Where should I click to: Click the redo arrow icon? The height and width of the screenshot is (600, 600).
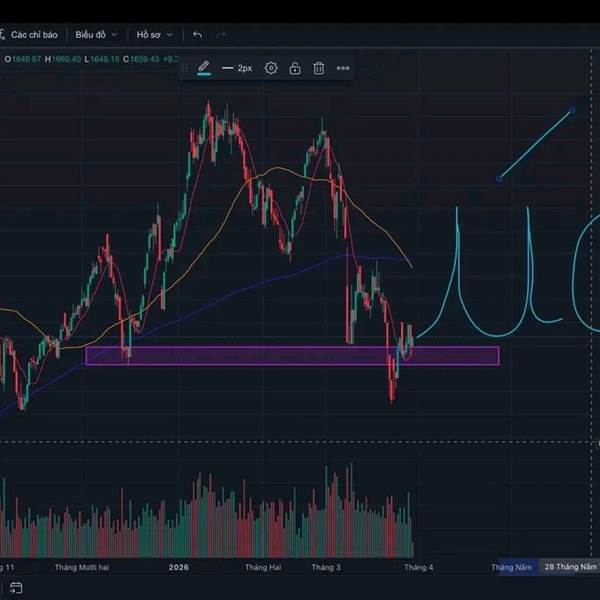coord(221,35)
